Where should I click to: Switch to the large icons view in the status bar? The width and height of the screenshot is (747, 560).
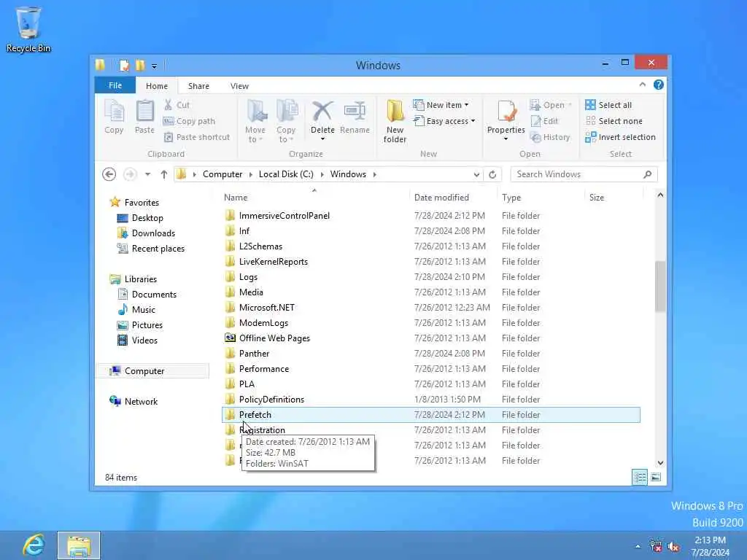pyautogui.click(x=656, y=477)
